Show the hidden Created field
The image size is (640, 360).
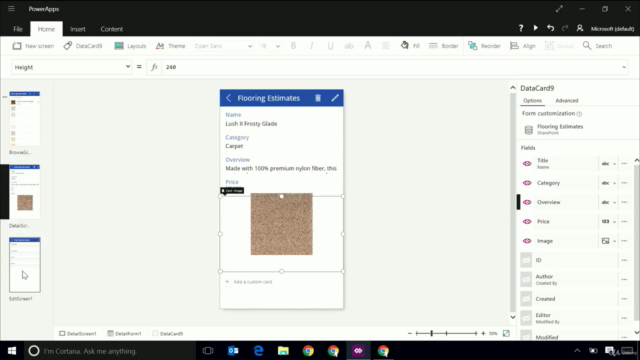tap(526, 299)
